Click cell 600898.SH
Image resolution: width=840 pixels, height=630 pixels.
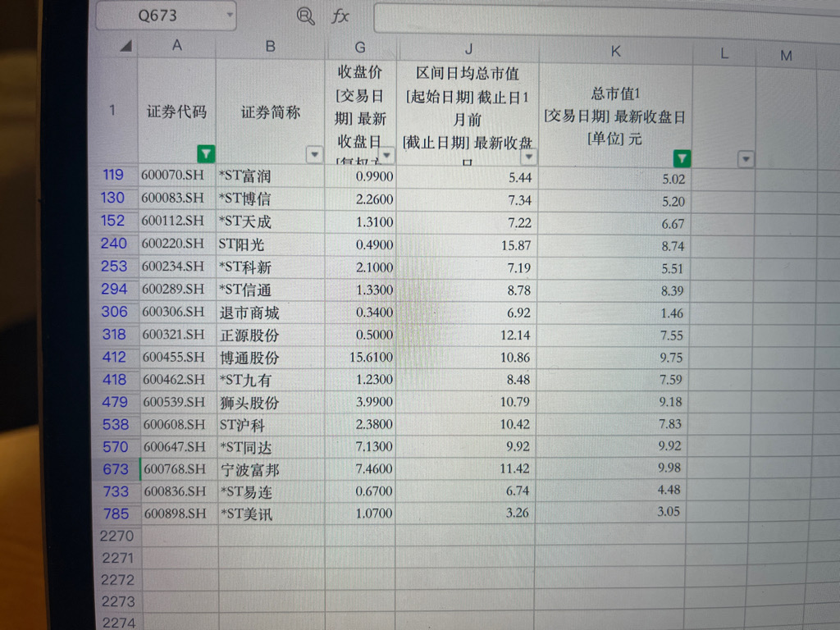coord(180,514)
